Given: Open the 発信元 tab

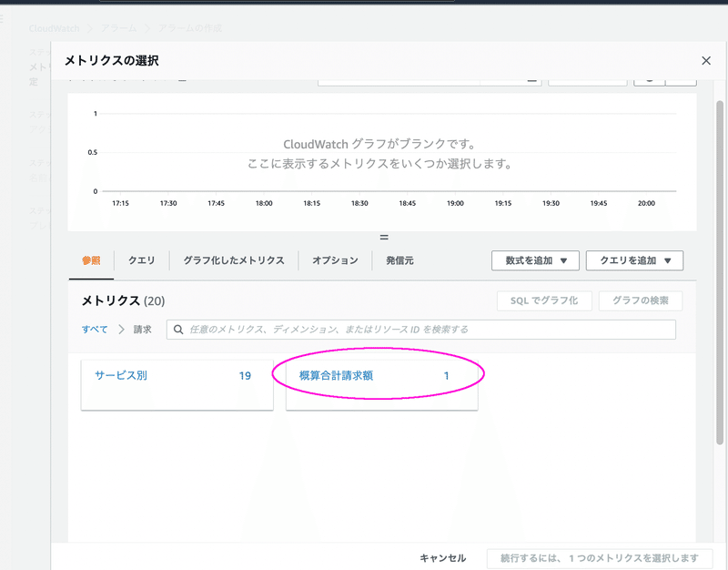Looking at the screenshot, I should pyautogui.click(x=399, y=260).
